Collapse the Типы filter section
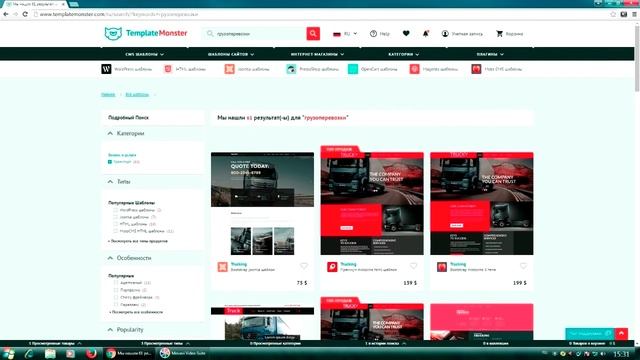This screenshot has height=360, width=640. pyautogui.click(x=110, y=182)
